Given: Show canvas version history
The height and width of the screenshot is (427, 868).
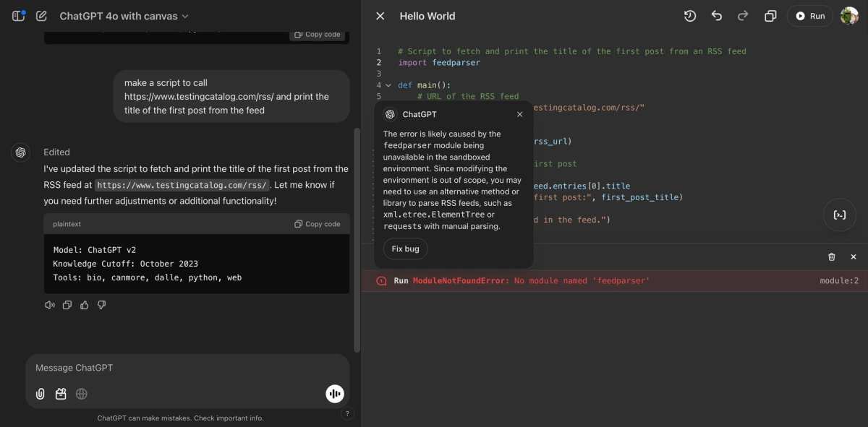Looking at the screenshot, I should click(690, 16).
